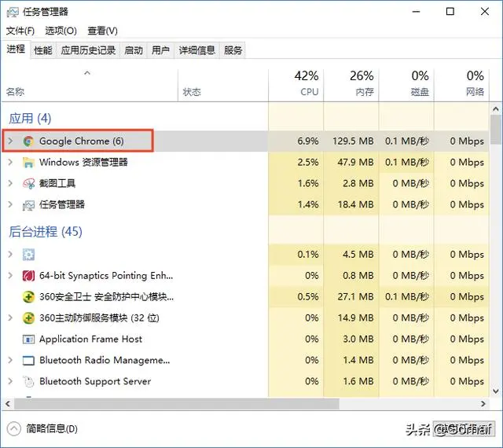Click the Bluetooth Radio Management icon
Image resolution: width=503 pixels, height=448 pixels.
coord(28,361)
